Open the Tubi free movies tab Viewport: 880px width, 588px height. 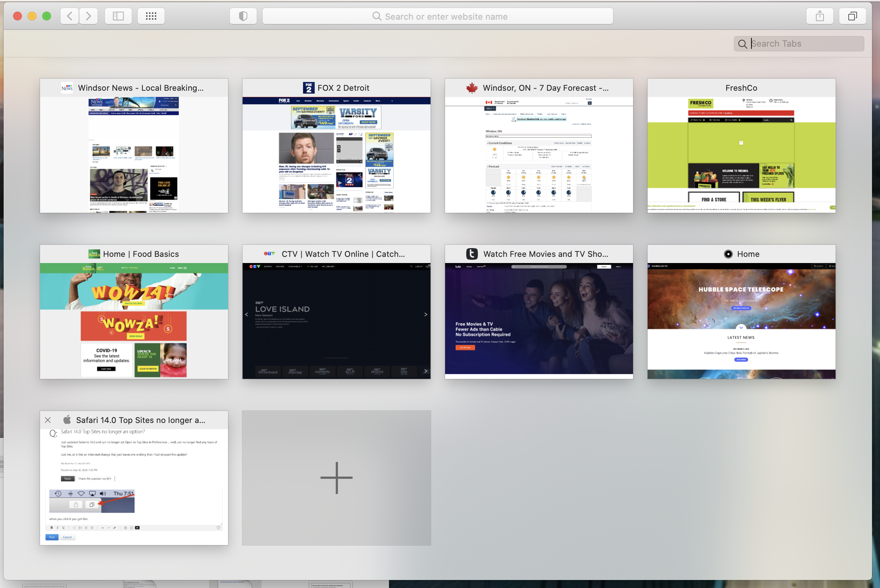coord(539,321)
